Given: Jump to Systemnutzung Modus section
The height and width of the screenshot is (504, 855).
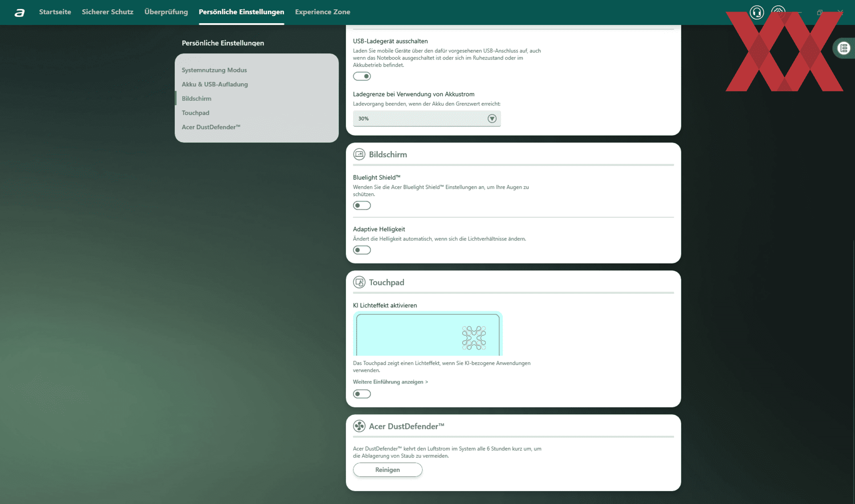Looking at the screenshot, I should [x=214, y=70].
